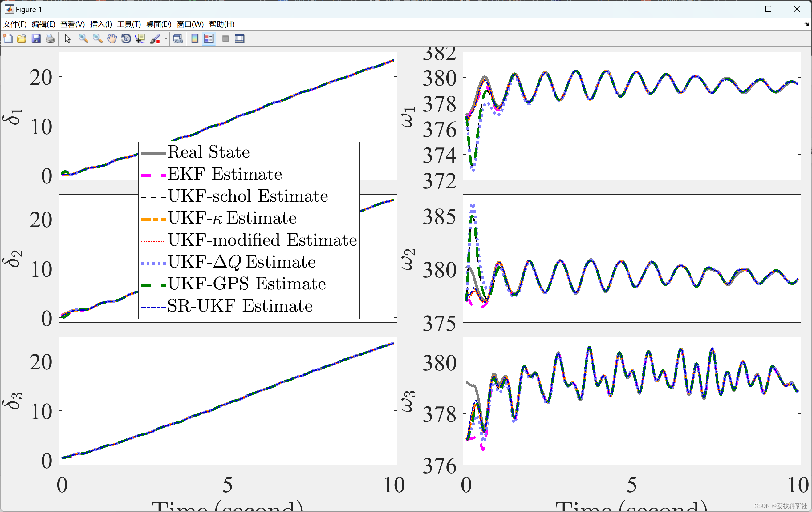Open the 文件(F) menu
The height and width of the screenshot is (512, 812).
tap(15, 24)
